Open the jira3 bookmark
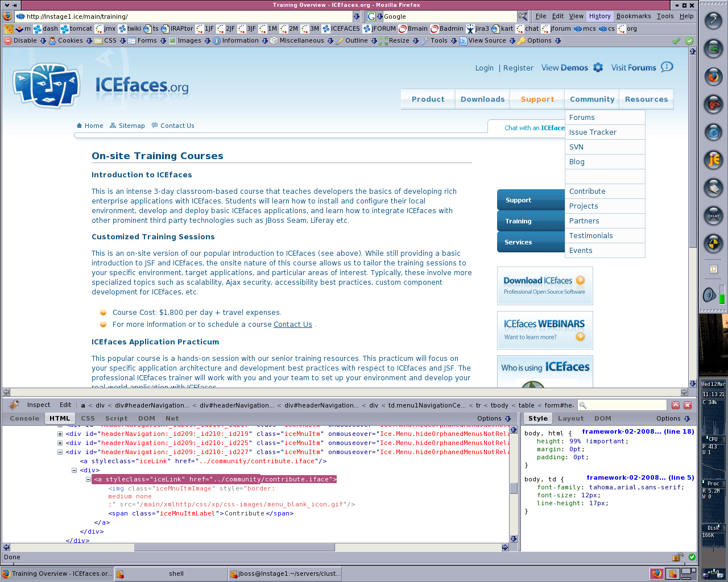 tap(477, 28)
